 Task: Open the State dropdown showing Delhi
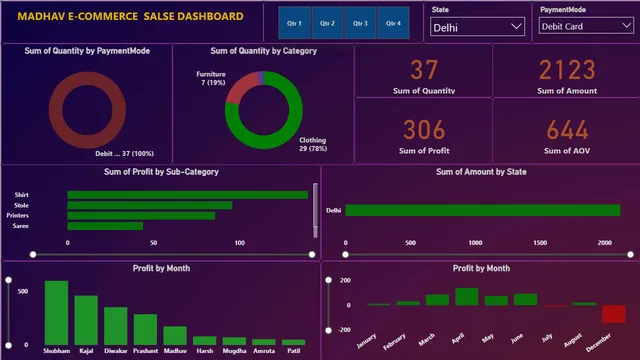477,27
